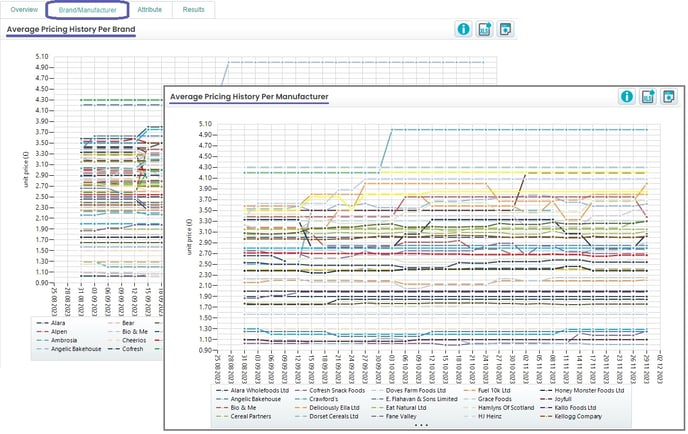
Task: Toggle Alara Wholefoods Ltd series in legend
Action: click(253, 390)
